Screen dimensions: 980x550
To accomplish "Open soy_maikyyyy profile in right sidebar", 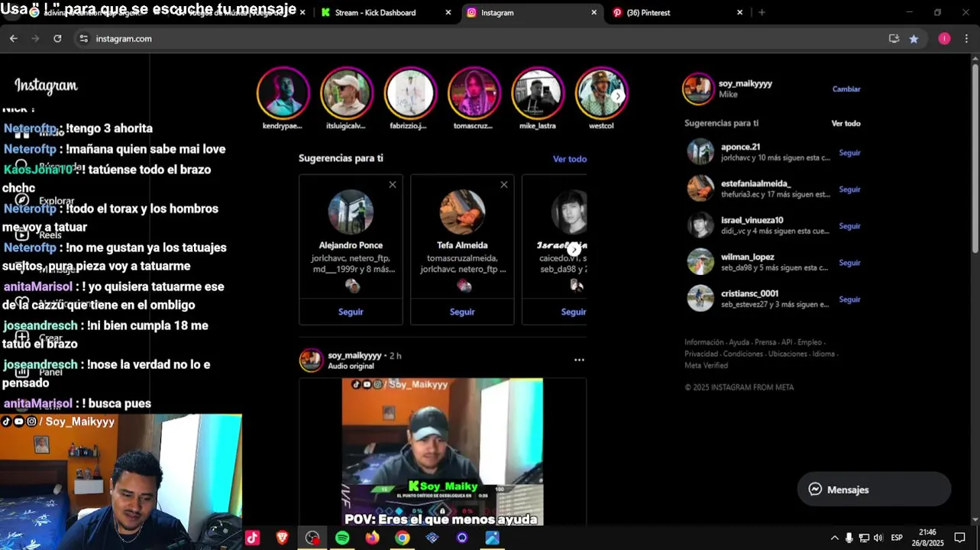I will (746, 84).
